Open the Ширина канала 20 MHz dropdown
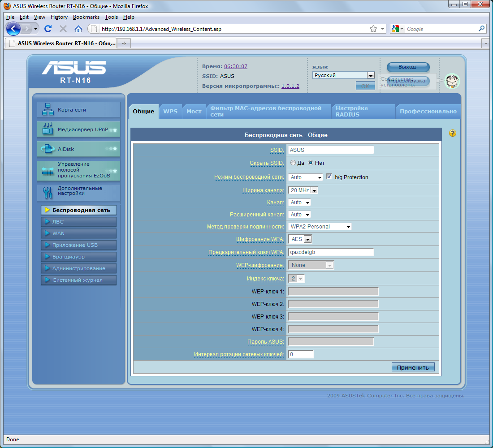The width and height of the screenshot is (493, 448). (303, 190)
